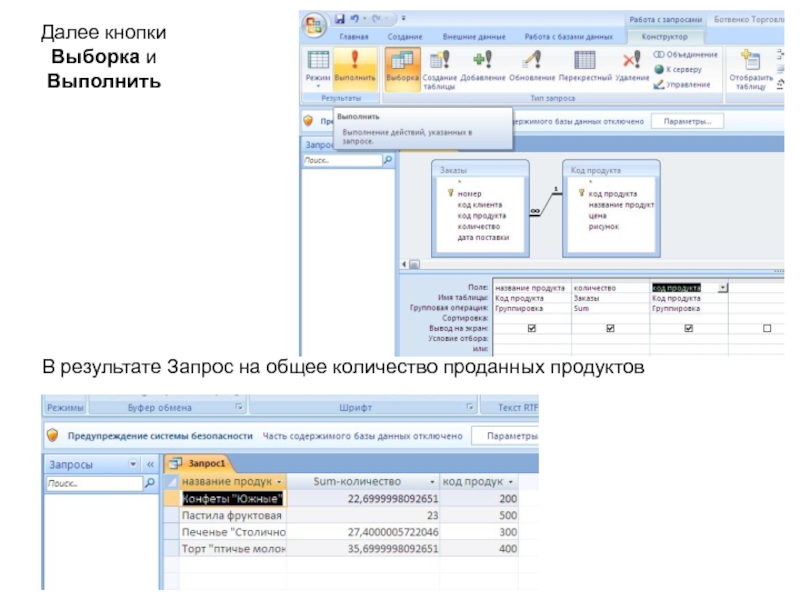The width and height of the screenshot is (800, 600).
Task: Select the Конфеты "Южные" cell
Action: click(x=233, y=498)
